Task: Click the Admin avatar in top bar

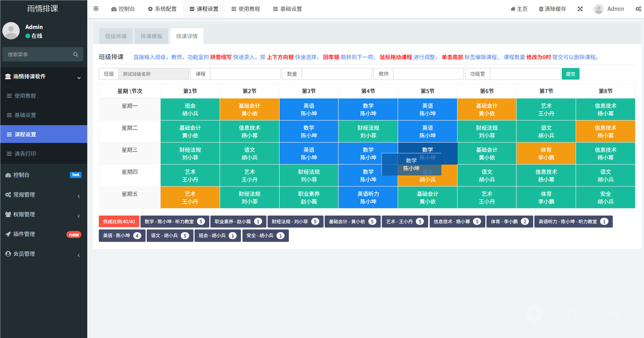Action: [599, 9]
